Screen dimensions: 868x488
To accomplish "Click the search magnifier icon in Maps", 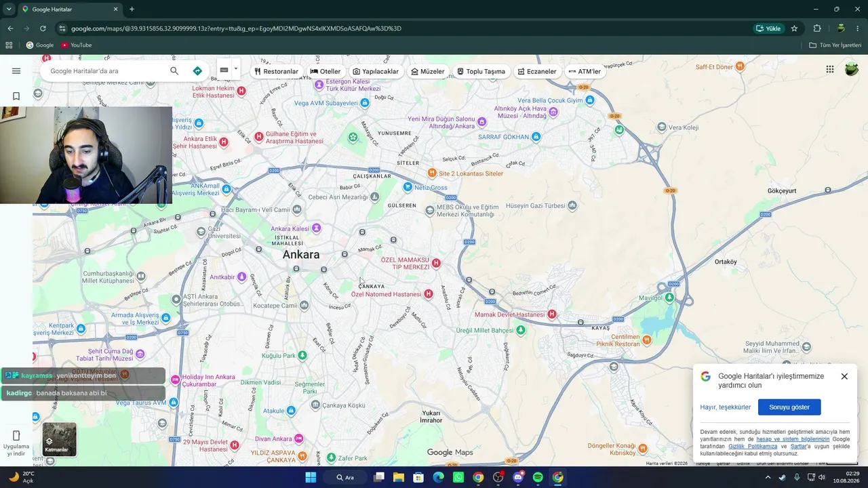I will point(174,71).
